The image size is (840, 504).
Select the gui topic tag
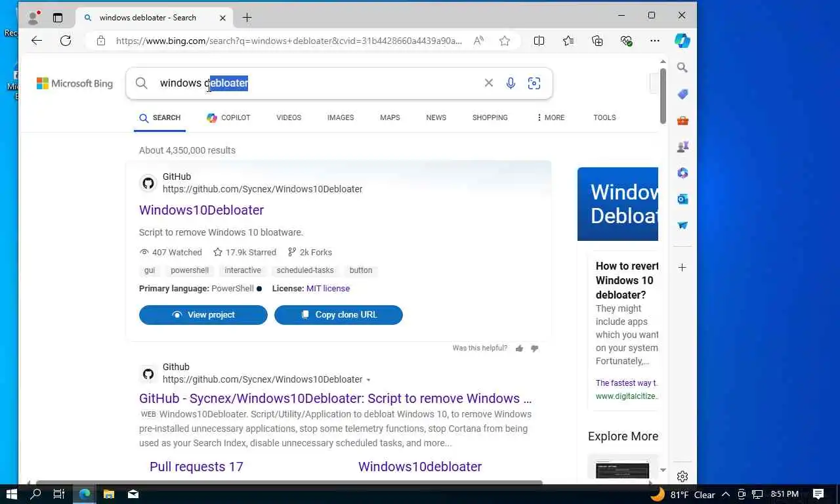pyautogui.click(x=150, y=270)
